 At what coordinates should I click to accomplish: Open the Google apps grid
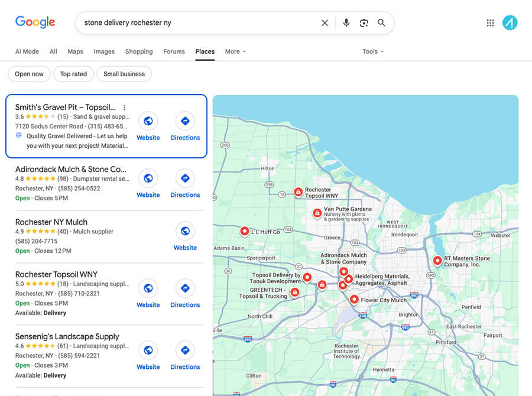pos(490,22)
